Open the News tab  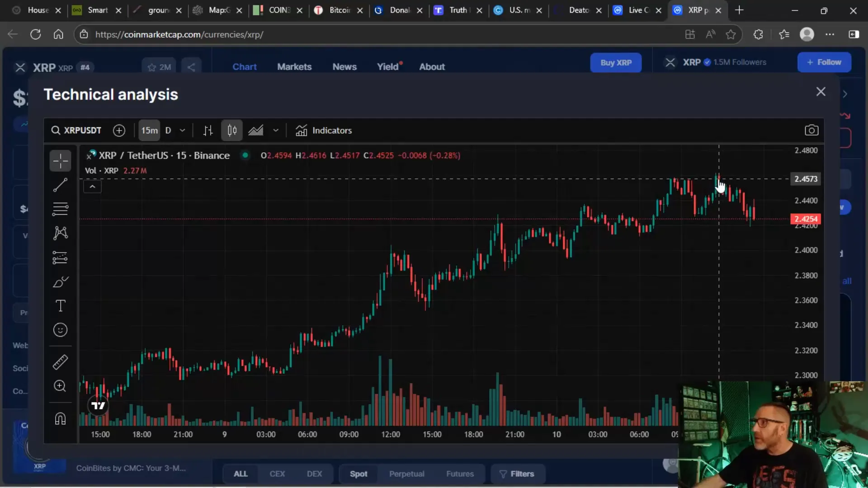[344, 67]
